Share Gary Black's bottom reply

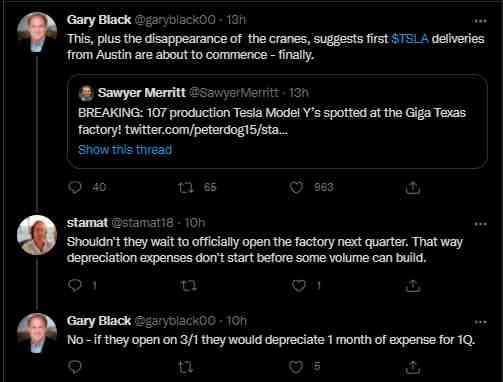[413, 367]
